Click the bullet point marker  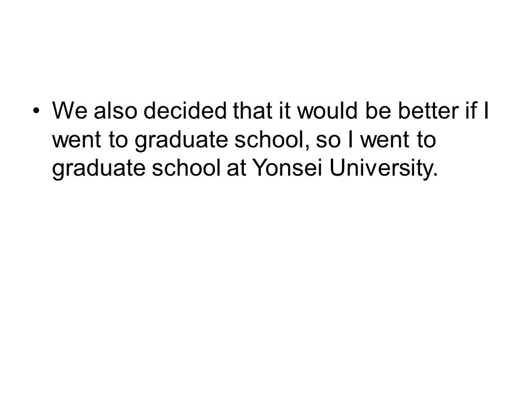37,111
